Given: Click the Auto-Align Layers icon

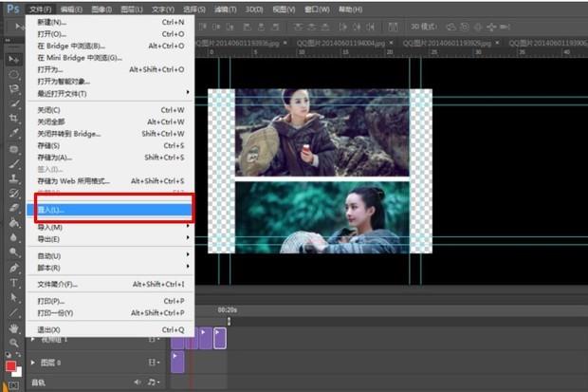Looking at the screenshot, I should click(x=393, y=27).
